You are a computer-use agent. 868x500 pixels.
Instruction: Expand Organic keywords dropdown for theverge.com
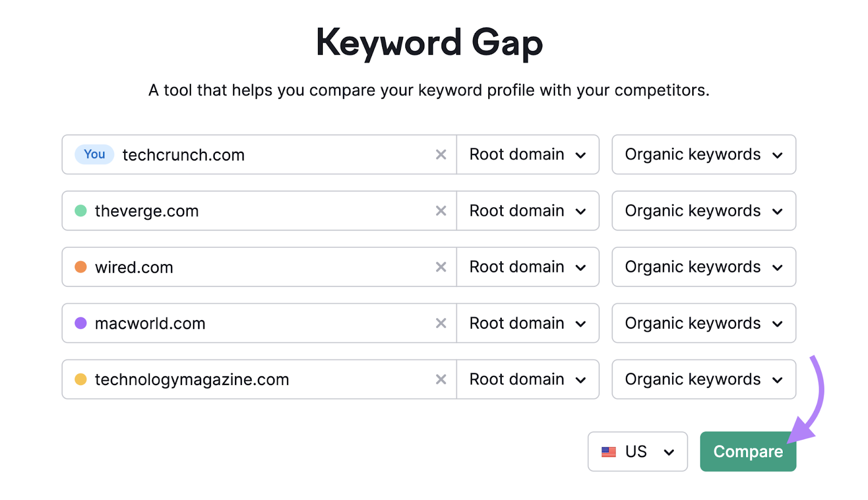pos(703,211)
